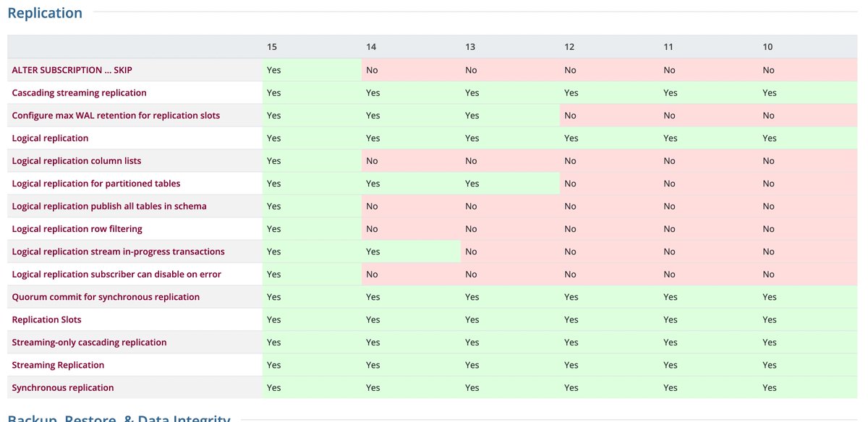Open Logical replication row filtering link
The height and width of the screenshot is (422, 868).
(77, 229)
